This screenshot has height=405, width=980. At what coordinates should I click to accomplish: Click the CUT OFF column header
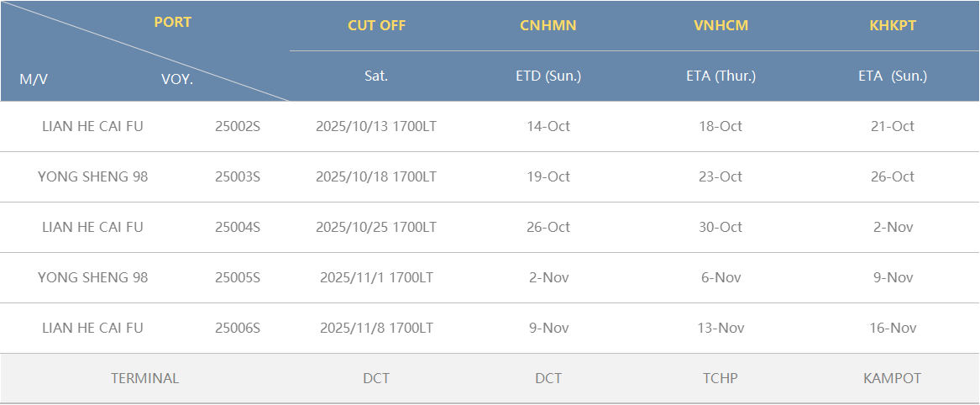click(376, 25)
